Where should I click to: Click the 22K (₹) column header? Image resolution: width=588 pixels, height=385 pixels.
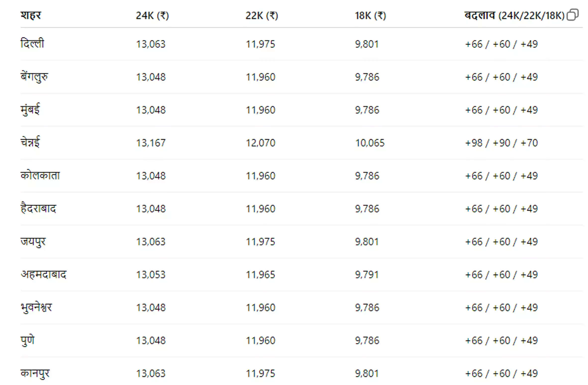tap(262, 16)
